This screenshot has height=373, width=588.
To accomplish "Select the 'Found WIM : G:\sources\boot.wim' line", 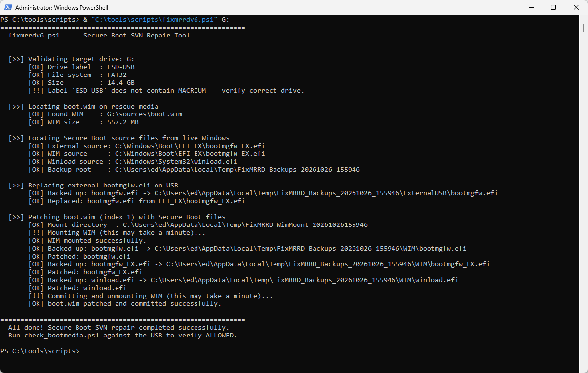I will (x=105, y=114).
